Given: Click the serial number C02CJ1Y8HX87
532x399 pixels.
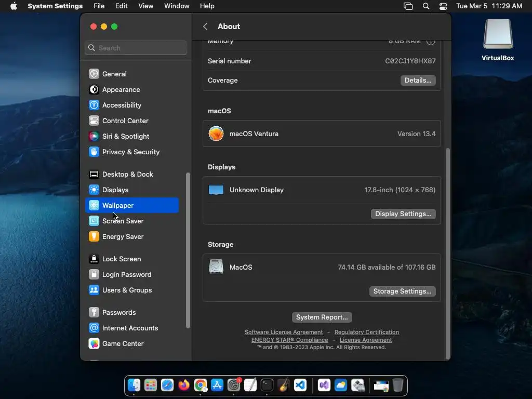Looking at the screenshot, I should (x=410, y=61).
